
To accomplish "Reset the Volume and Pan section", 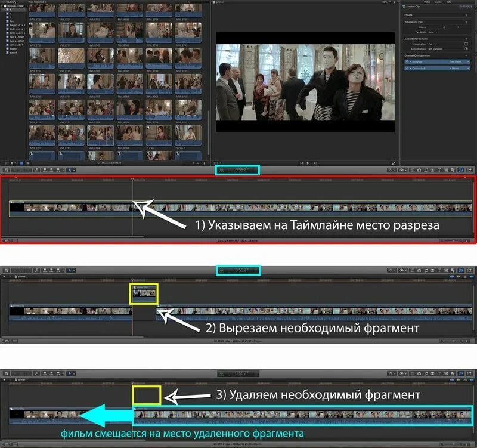I will 466,22.
